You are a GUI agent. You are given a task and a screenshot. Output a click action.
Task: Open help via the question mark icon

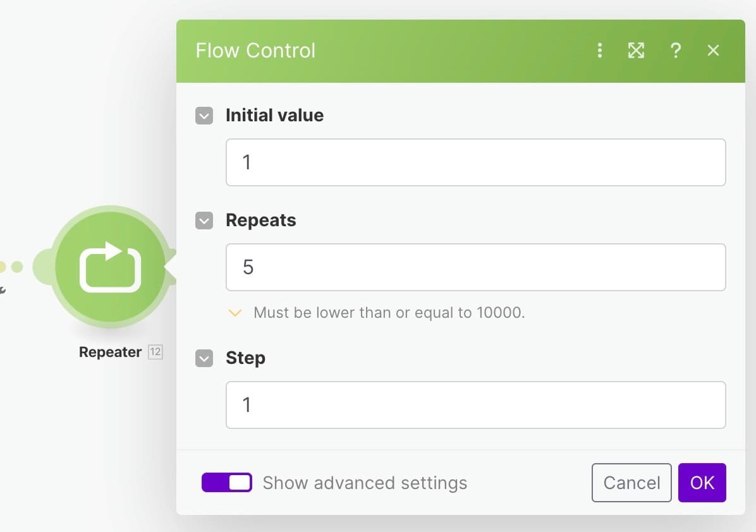tap(676, 50)
